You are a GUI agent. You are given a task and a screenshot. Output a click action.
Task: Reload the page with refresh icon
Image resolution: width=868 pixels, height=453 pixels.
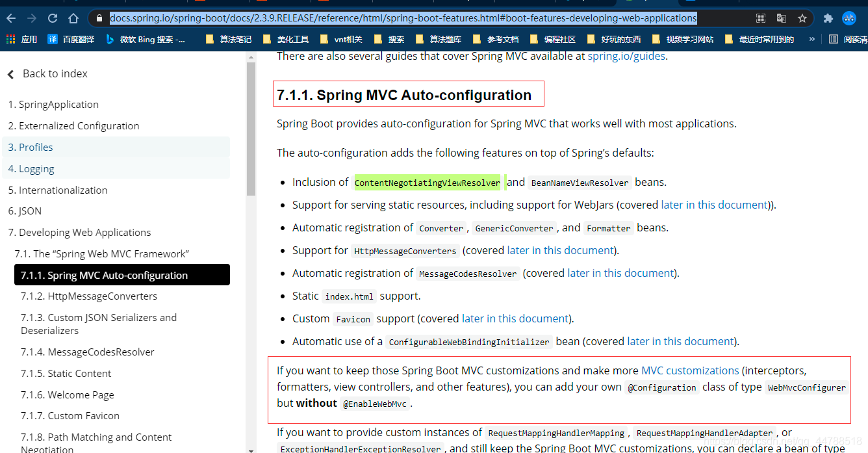pyautogui.click(x=53, y=18)
